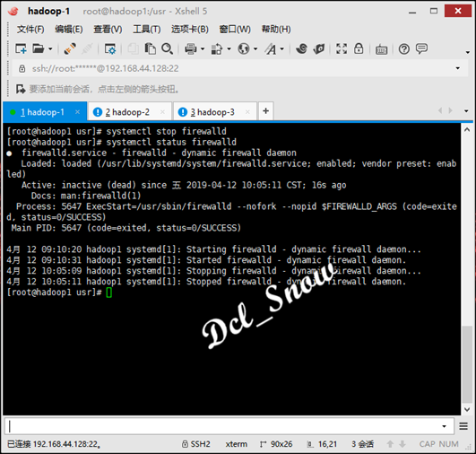Click the Find magnifier icon
The image size is (476, 454).
[x=168, y=48]
